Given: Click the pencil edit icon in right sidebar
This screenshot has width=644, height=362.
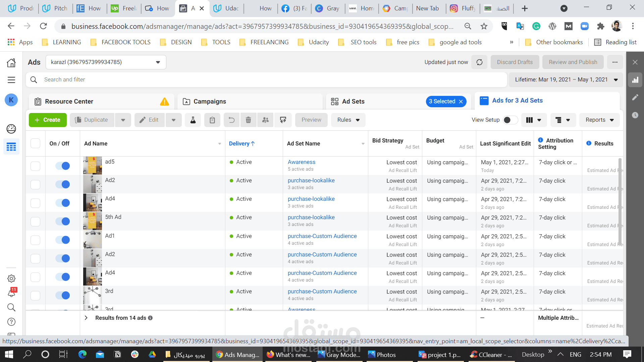Looking at the screenshot, I should coord(635,98).
